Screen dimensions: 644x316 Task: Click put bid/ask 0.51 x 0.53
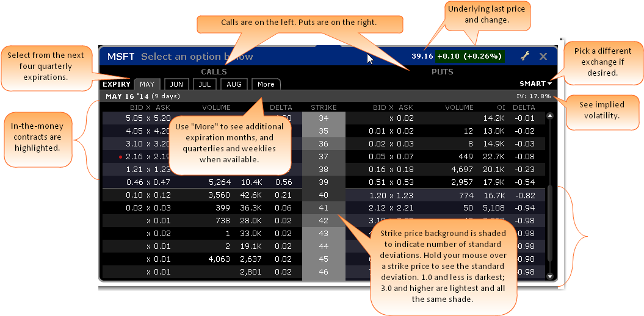tap(393, 182)
